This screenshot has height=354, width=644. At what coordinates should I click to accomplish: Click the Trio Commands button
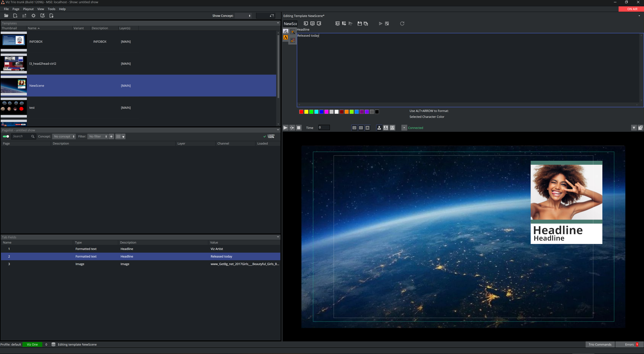click(x=600, y=344)
